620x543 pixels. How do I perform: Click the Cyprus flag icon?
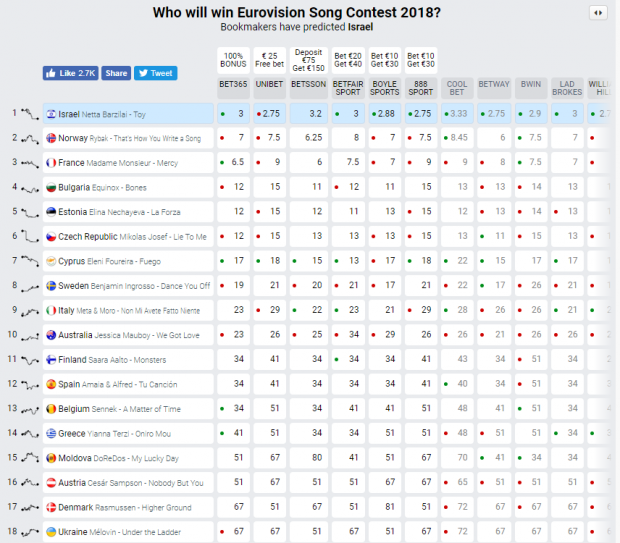click(x=51, y=261)
